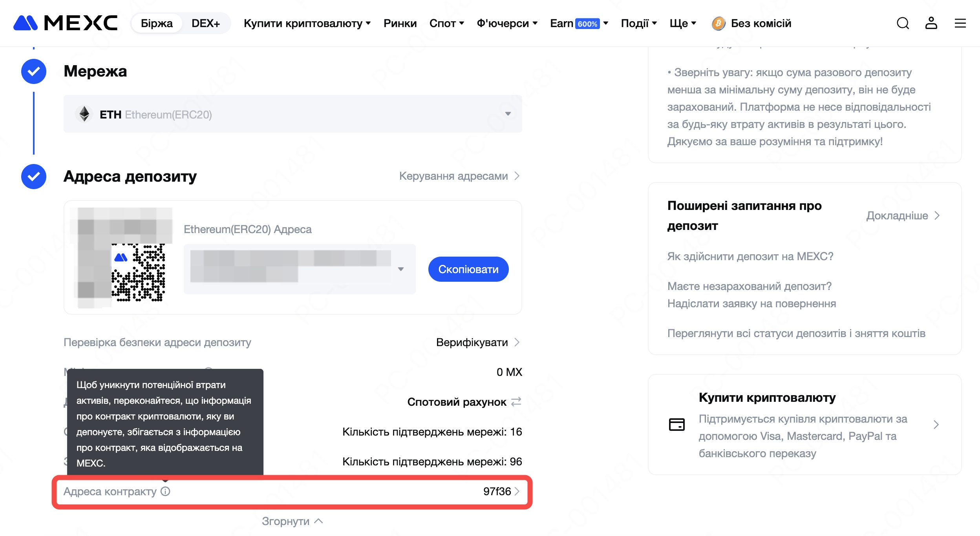
Task: Open the Спот dropdown menu
Action: pyautogui.click(x=446, y=23)
